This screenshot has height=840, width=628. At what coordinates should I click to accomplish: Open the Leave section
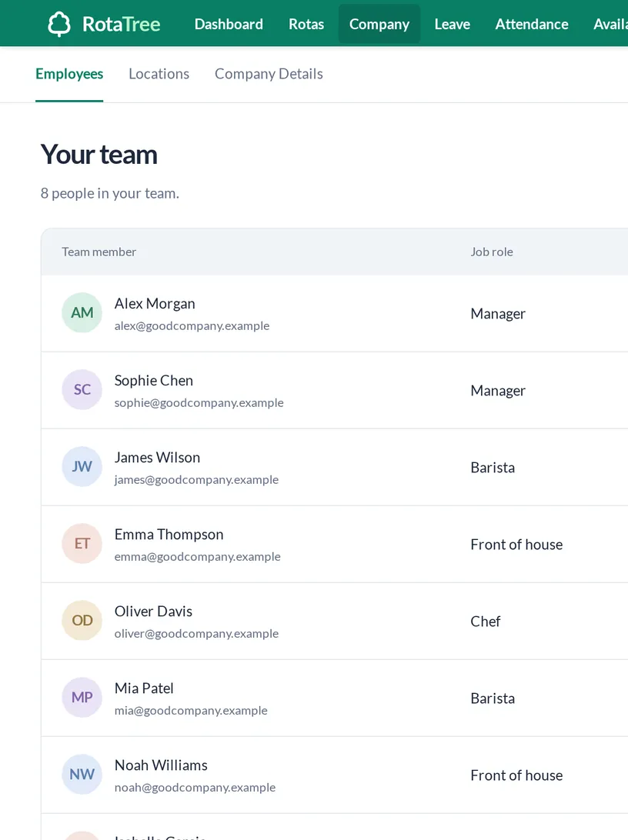(x=453, y=24)
